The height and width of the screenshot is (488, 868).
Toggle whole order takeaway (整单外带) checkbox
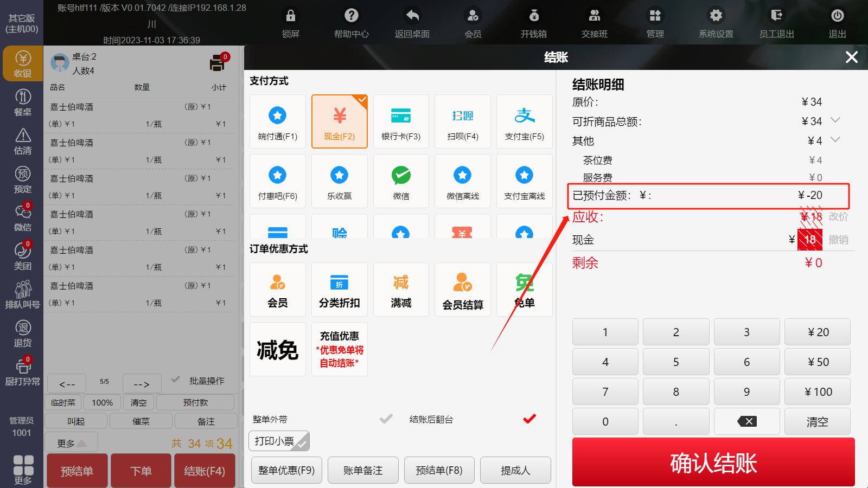pos(386,419)
